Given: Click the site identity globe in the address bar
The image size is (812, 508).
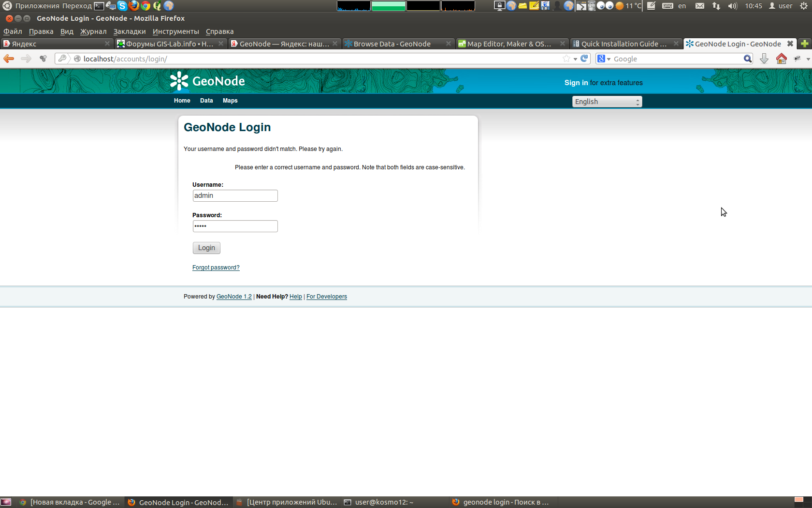Looking at the screenshot, I should pyautogui.click(x=77, y=59).
